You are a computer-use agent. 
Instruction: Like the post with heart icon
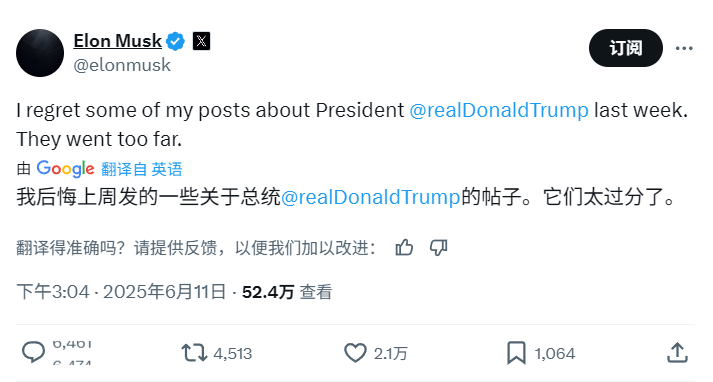(x=355, y=353)
